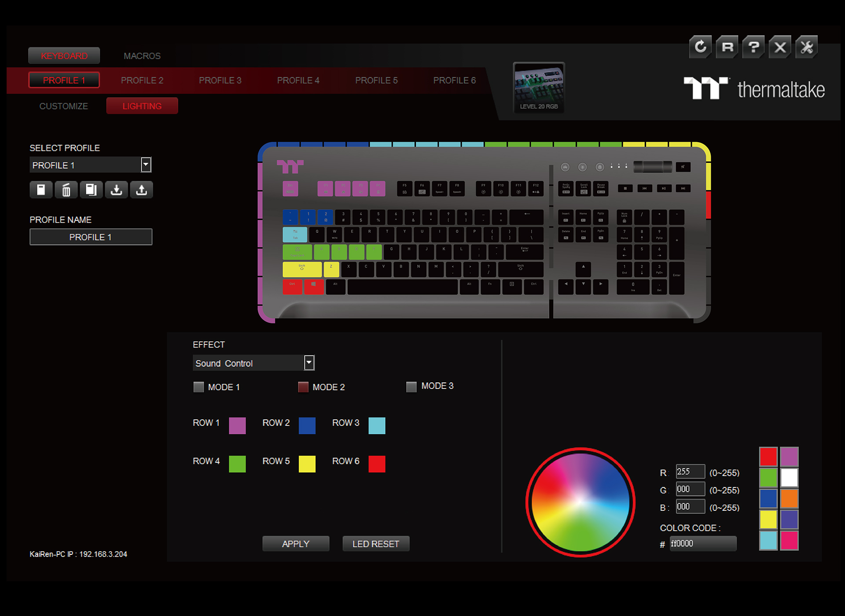Screen dimensions: 845x616
Task: Click the trash delete profile icon
Action: (66, 190)
